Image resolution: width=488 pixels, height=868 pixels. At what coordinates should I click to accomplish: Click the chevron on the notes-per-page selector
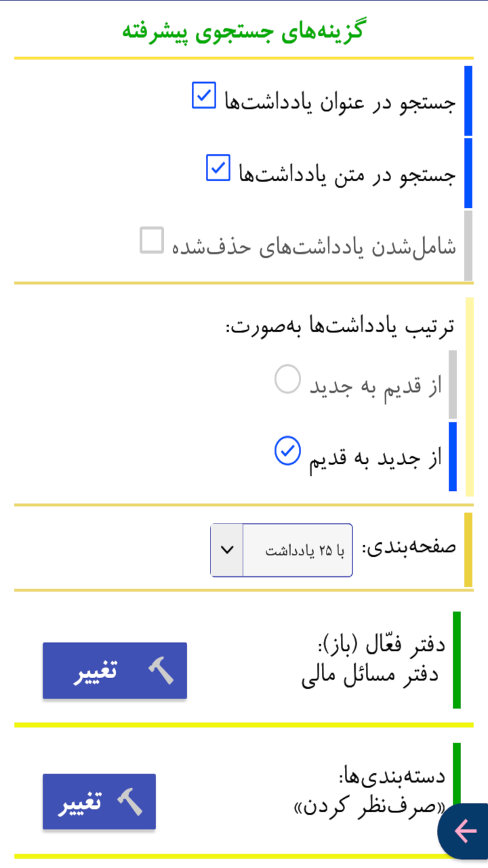pos(226,549)
